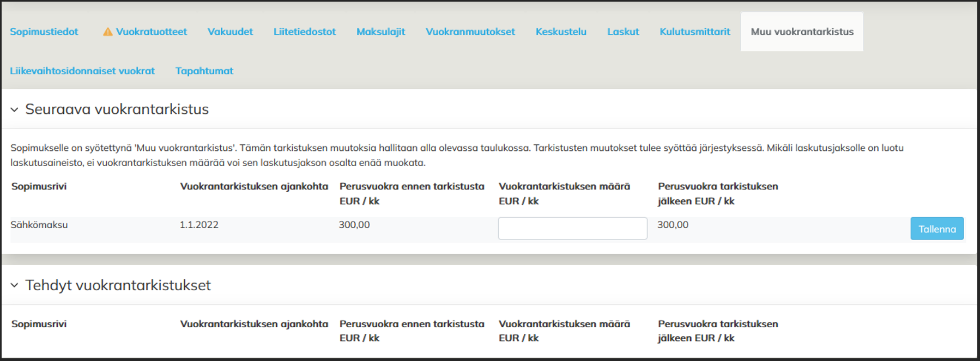This screenshot has height=361, width=980.
Task: Open the Keskustelu tab
Action: (561, 32)
